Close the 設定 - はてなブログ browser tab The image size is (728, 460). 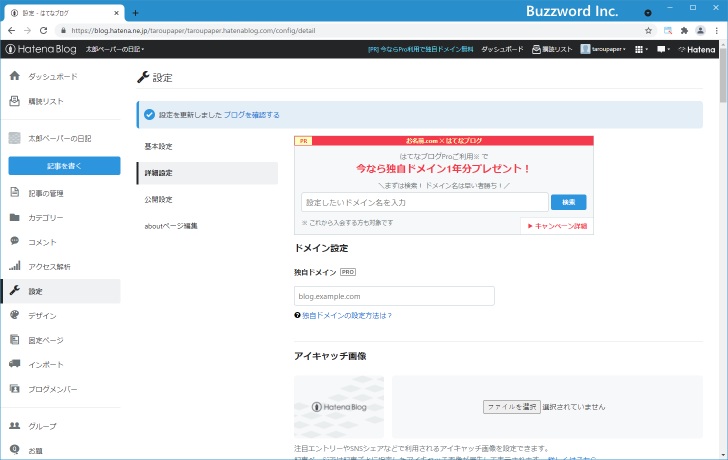coord(116,13)
